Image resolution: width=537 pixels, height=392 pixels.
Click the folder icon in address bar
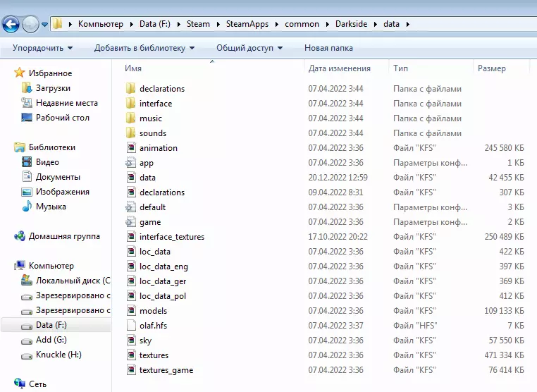[58, 24]
